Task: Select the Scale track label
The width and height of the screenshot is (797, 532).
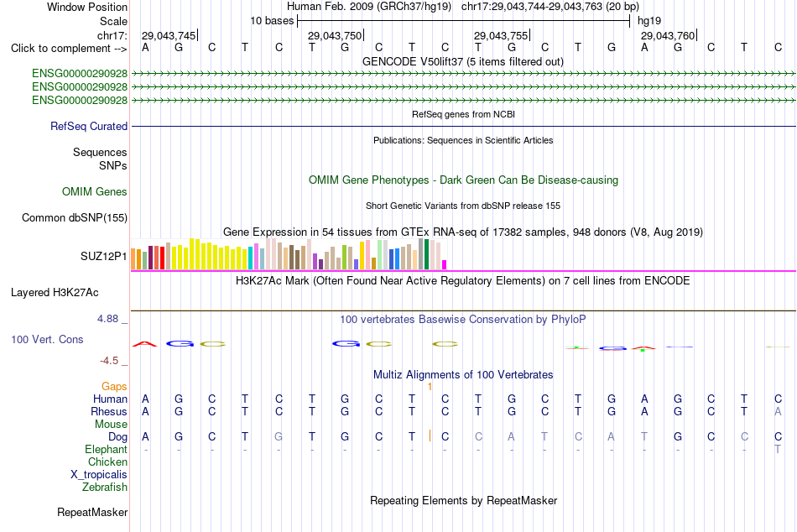Action: pos(113,21)
